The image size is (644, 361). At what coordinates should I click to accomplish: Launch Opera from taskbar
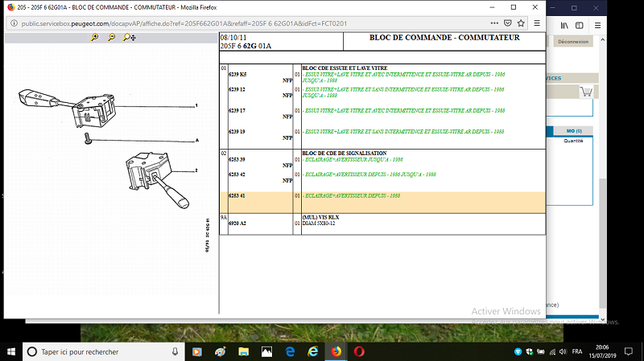(x=359, y=351)
